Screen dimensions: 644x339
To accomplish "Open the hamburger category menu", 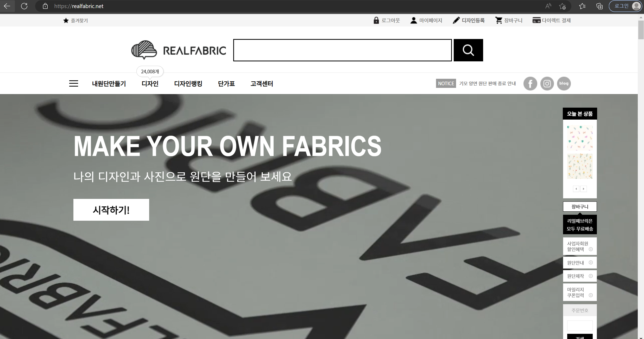I will tap(74, 83).
